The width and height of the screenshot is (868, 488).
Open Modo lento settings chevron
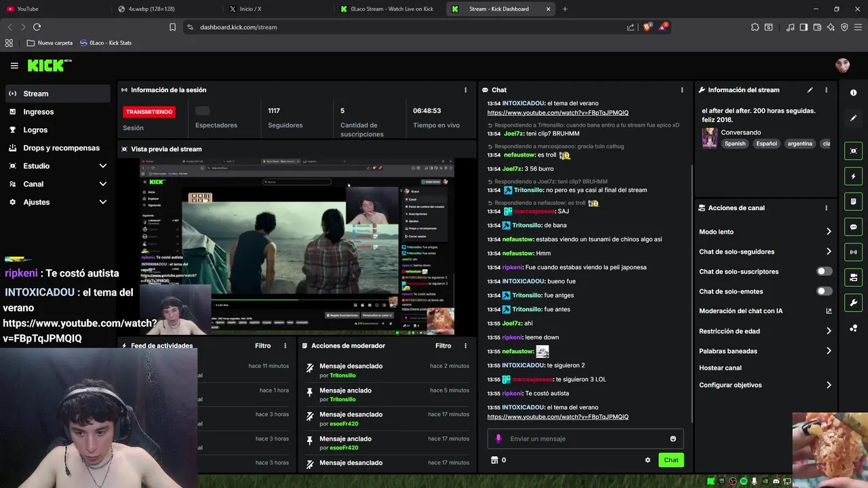point(829,232)
